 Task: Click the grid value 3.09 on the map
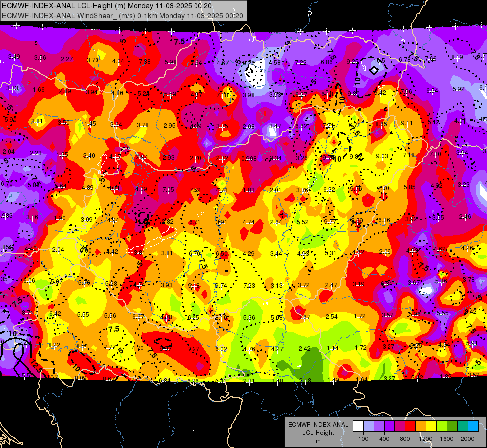[x=87, y=219]
